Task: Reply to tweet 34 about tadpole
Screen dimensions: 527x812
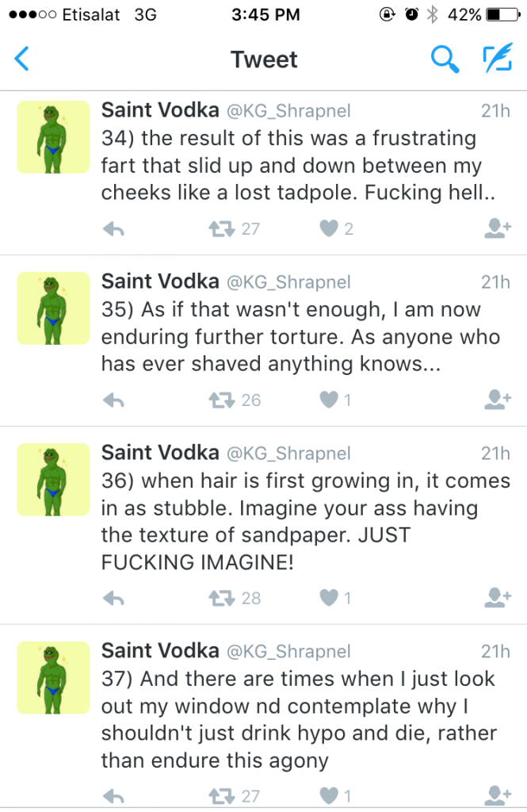Action: coord(114,229)
